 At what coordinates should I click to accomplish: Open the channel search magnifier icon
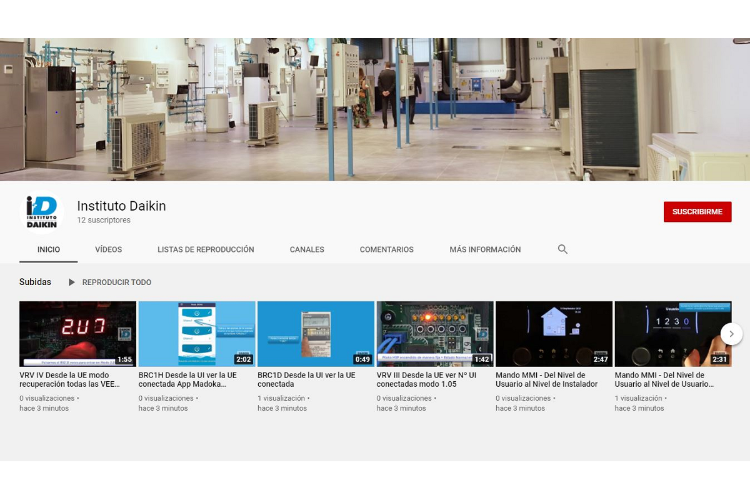562,249
